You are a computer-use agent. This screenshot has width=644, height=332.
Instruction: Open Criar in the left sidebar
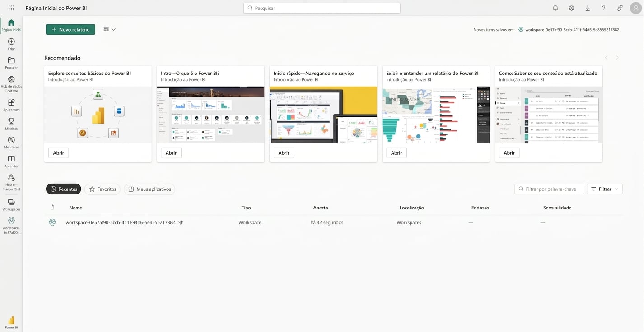point(11,44)
